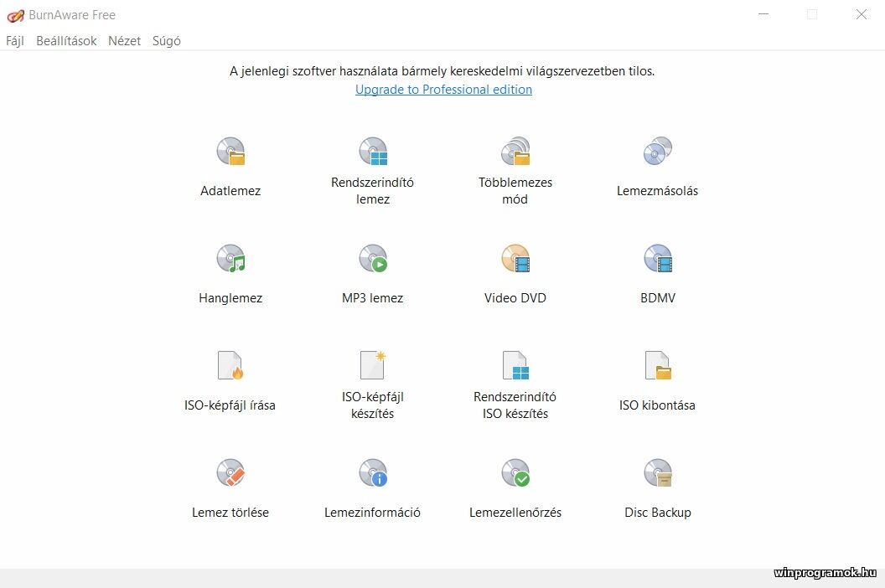Click the ISO-képfájl írása text label
Image resolution: width=885 pixels, height=588 pixels.
[230, 405]
